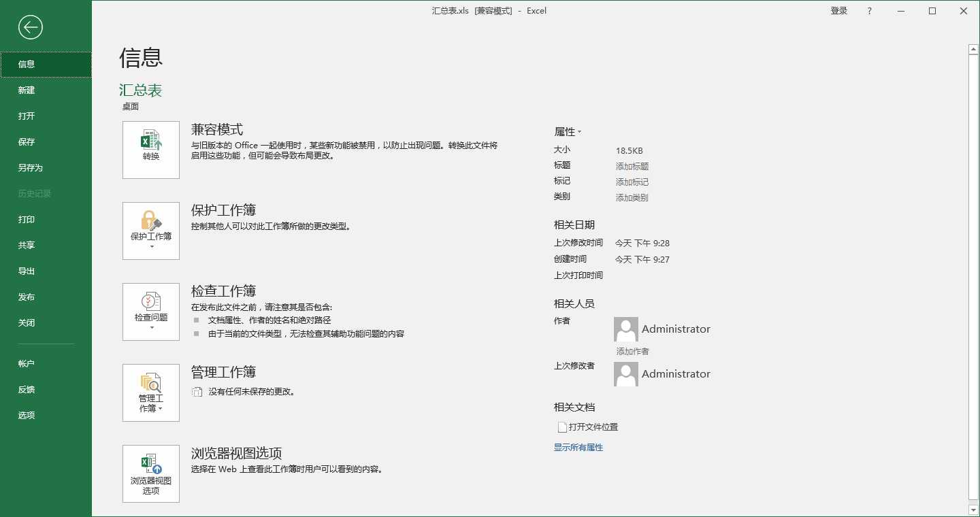Open 帐户 in the left sidebar
Screen dimensions: 980x517
click(46, 363)
